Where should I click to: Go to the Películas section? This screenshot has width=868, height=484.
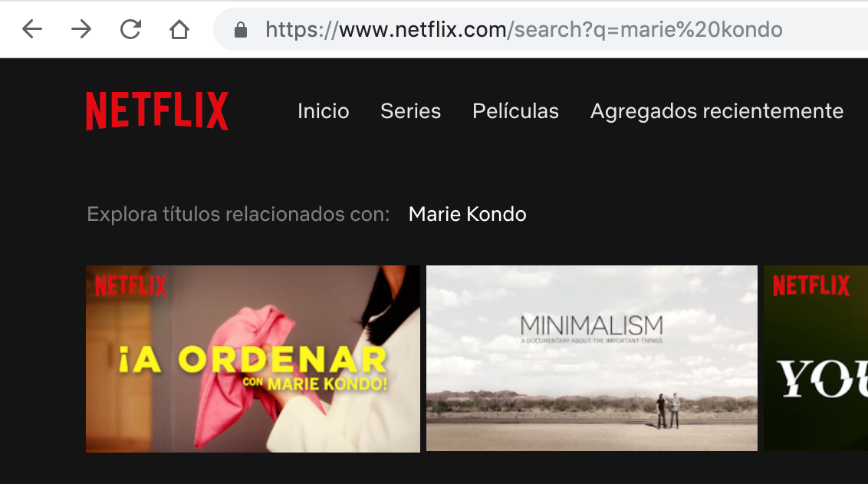click(515, 111)
